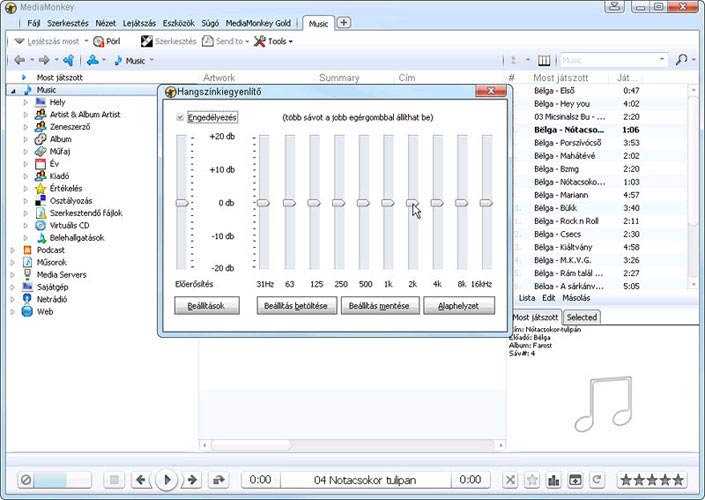Click the Beállítás mentése button
Screen dimensions: 705x500
379,306
